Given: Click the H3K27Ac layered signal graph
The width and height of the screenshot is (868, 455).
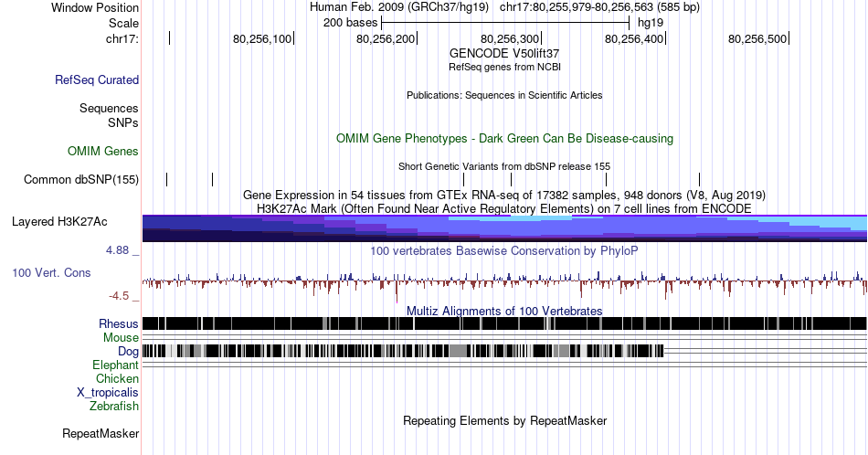Looking at the screenshot, I should (504, 228).
